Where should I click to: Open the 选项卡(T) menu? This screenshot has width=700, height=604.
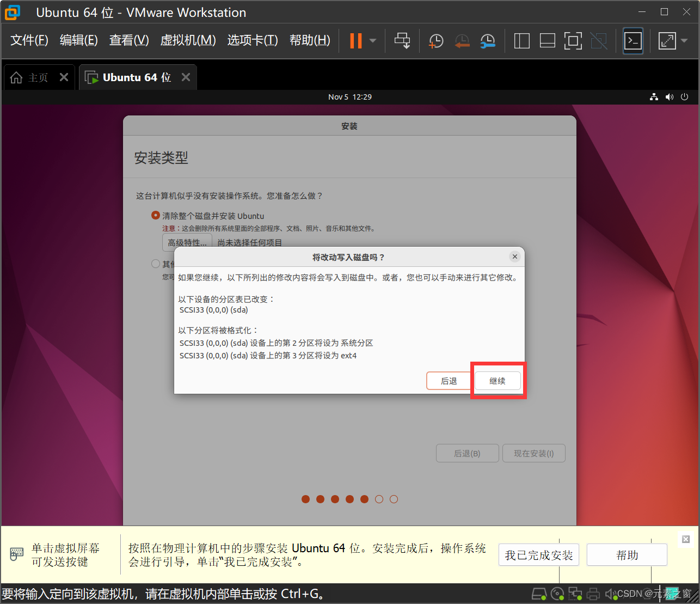253,40
